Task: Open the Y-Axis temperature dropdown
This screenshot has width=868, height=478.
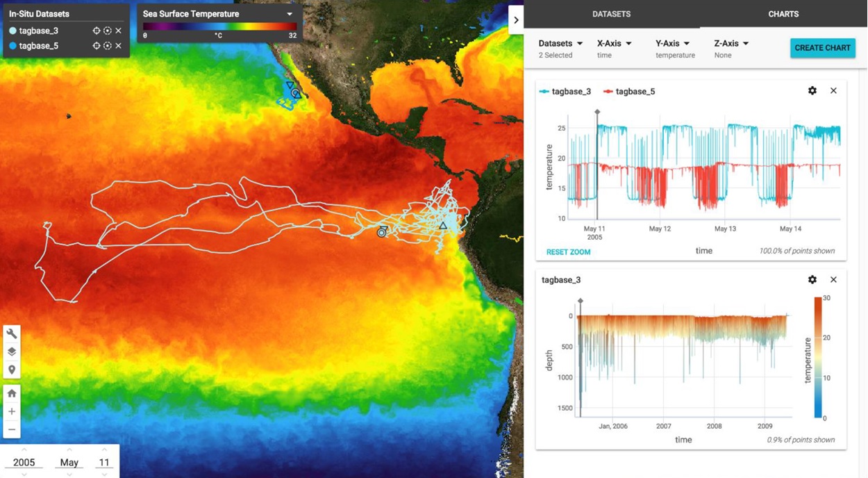Action: pyautogui.click(x=675, y=48)
